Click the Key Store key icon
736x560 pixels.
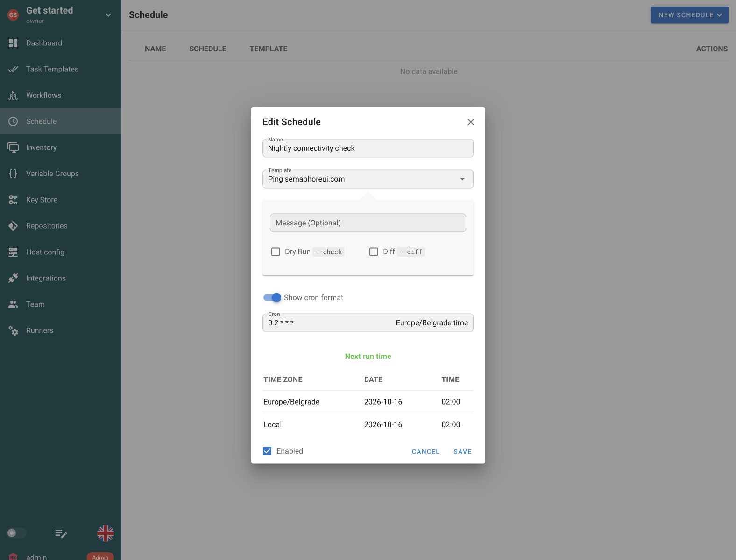pos(13,200)
